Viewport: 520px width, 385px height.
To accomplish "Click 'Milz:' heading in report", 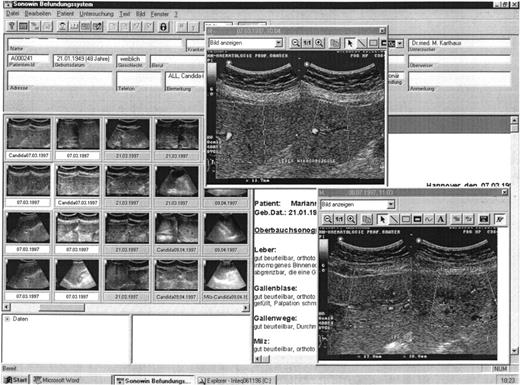I will 262,341.
